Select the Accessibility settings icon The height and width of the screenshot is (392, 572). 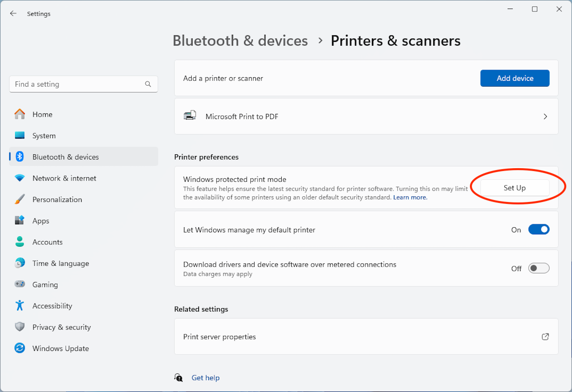coord(21,305)
